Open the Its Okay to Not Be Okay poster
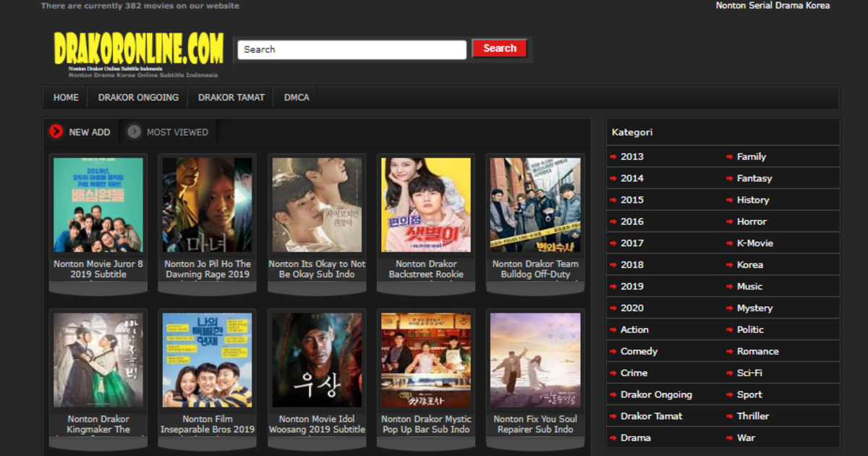 (x=317, y=205)
